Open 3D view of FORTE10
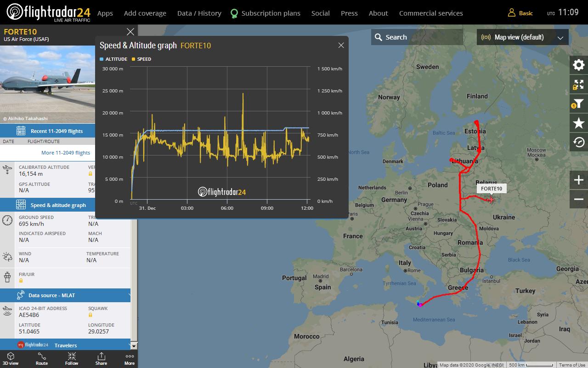Viewport: 588px width, 368px height. (11, 359)
